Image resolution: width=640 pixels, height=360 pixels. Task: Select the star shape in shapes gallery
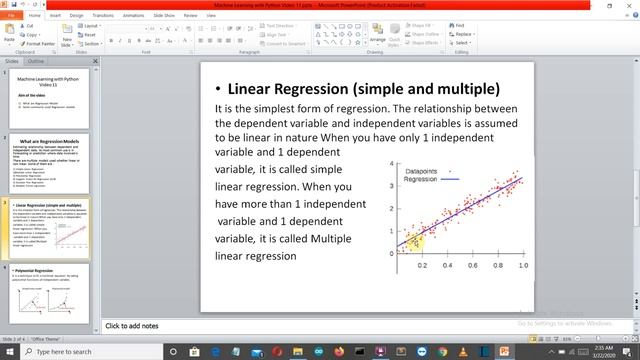(x=358, y=42)
